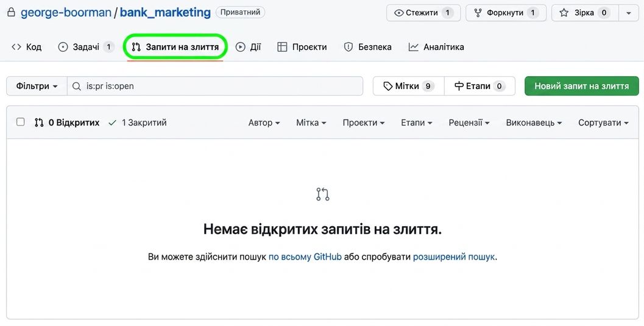
Task: Follow the по всьому GitHub link
Action: [305, 257]
